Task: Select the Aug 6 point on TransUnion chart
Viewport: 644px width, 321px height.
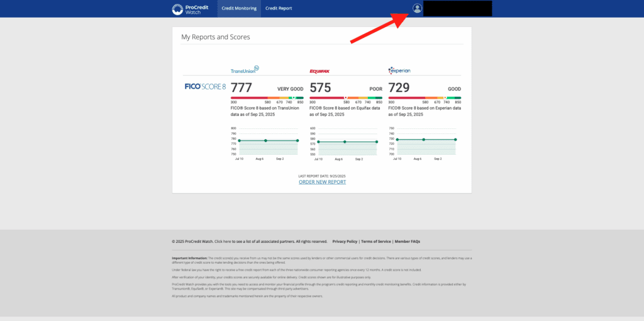Action: click(x=265, y=140)
